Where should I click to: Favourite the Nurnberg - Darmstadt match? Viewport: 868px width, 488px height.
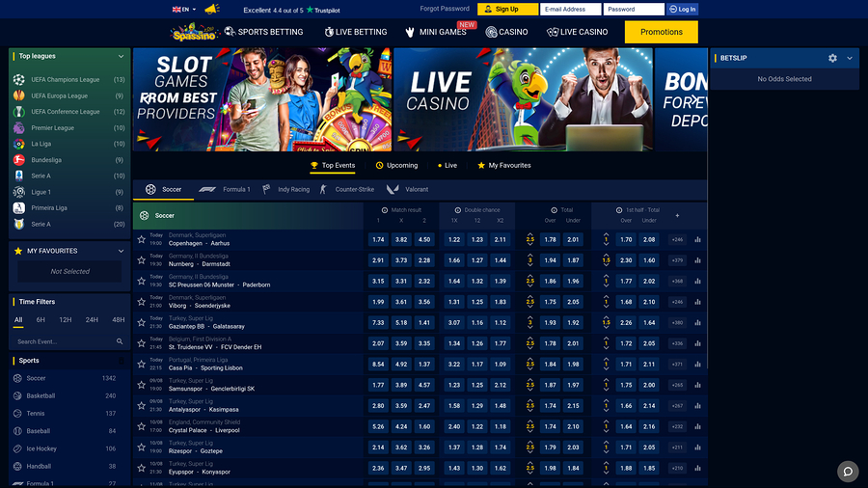pos(141,260)
